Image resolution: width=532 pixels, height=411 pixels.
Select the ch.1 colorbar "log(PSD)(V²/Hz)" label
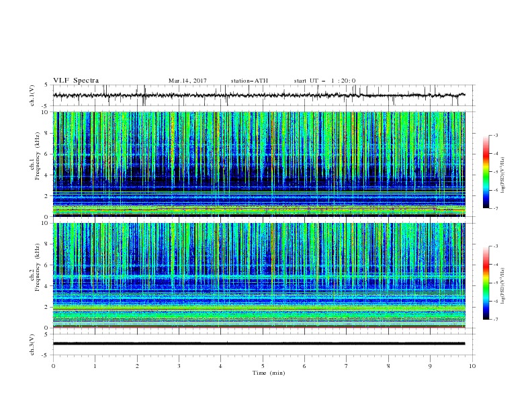(x=503, y=175)
